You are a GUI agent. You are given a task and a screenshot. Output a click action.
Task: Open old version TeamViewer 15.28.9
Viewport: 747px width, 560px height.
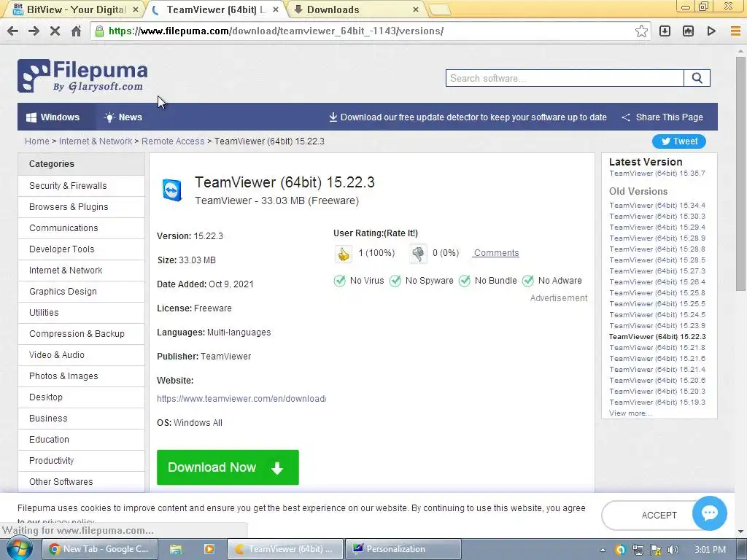click(x=657, y=238)
